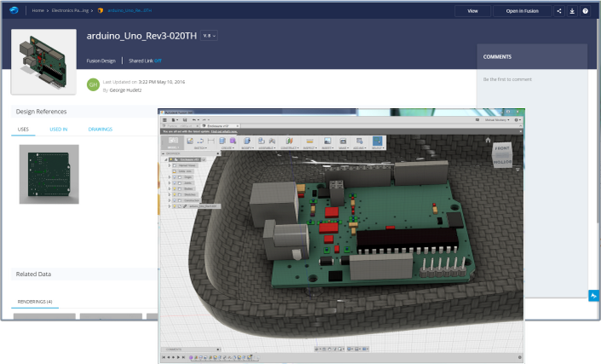Click the View button
Image resolution: width=601 pixels, height=364 pixels.
point(472,11)
